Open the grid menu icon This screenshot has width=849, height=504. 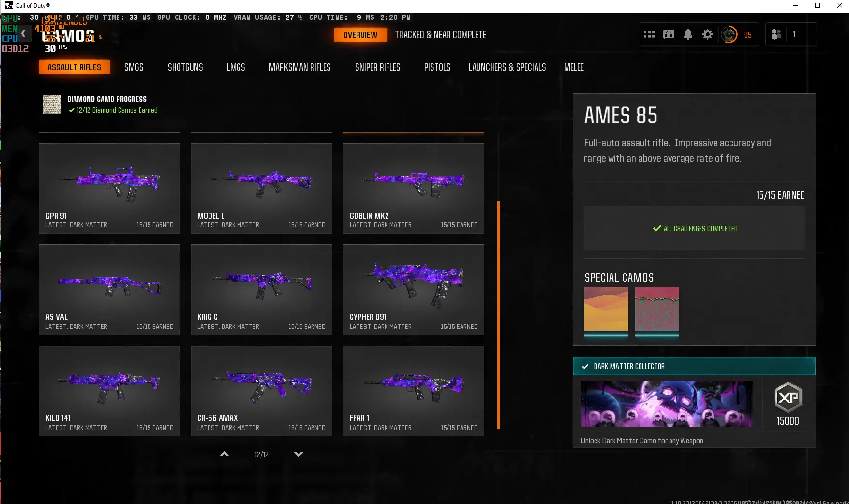pyautogui.click(x=649, y=34)
